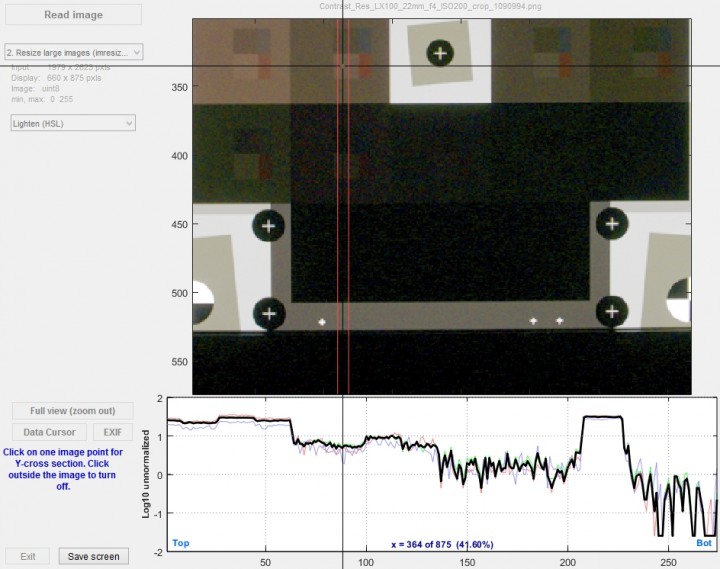Image resolution: width=720 pixels, height=569 pixels.
Task: Click lower-right black registration mark circle
Action: [x=612, y=312]
